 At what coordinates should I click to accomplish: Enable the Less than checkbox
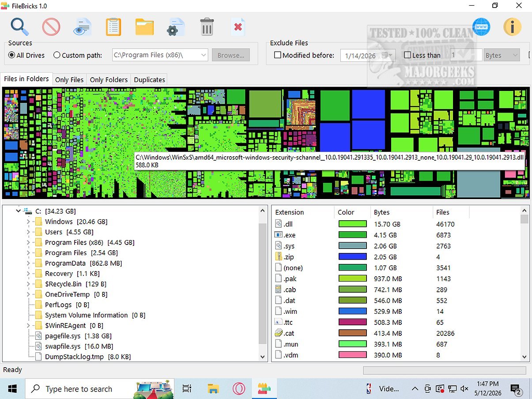[407, 55]
